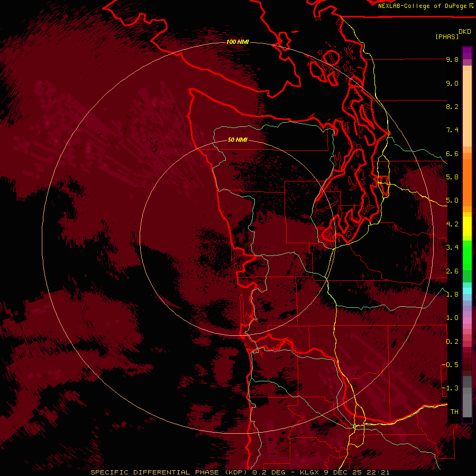This screenshot has width=476, height=476.
Task: Pick the cyan color band of the legend
Action: [467, 290]
